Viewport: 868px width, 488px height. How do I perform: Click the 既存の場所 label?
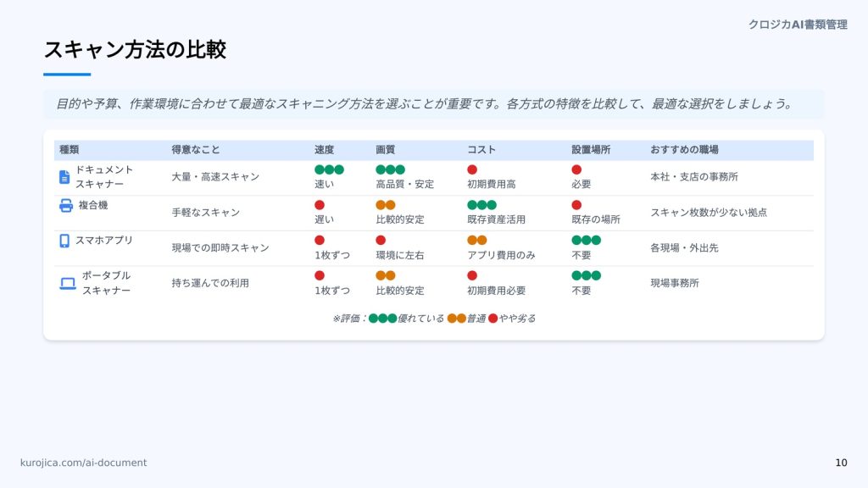(596, 219)
